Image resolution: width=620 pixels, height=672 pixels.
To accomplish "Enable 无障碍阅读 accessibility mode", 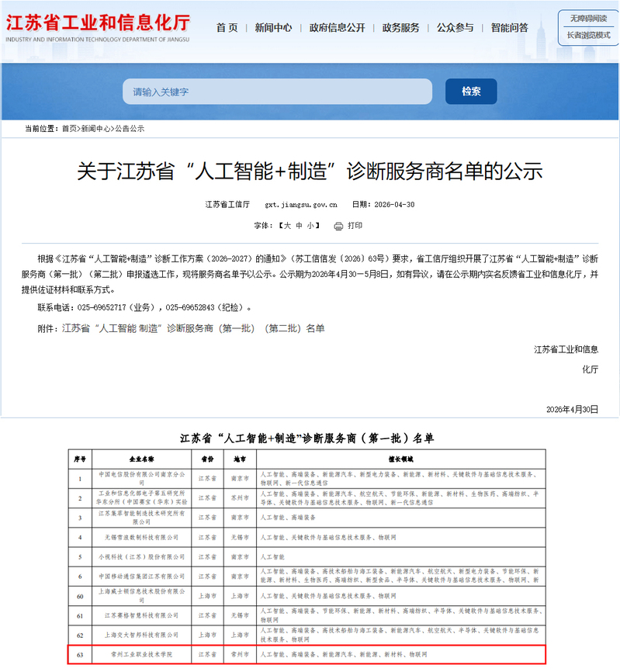I will click(588, 19).
